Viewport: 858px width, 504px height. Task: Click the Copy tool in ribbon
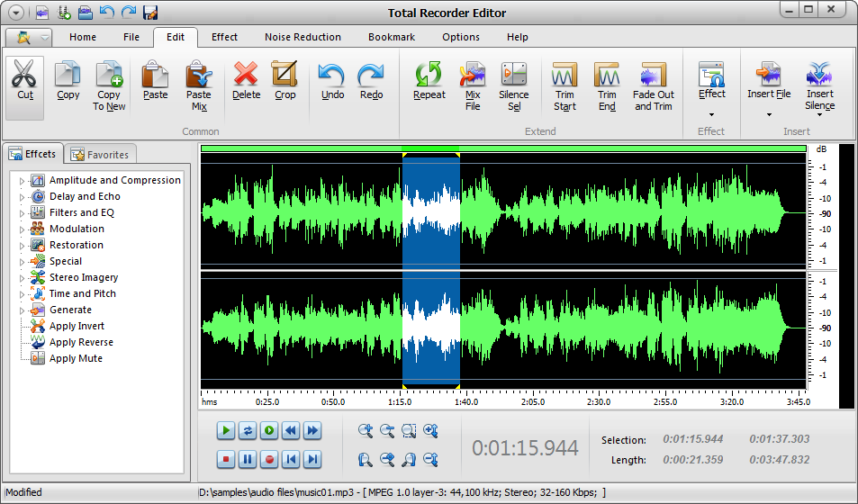68,81
